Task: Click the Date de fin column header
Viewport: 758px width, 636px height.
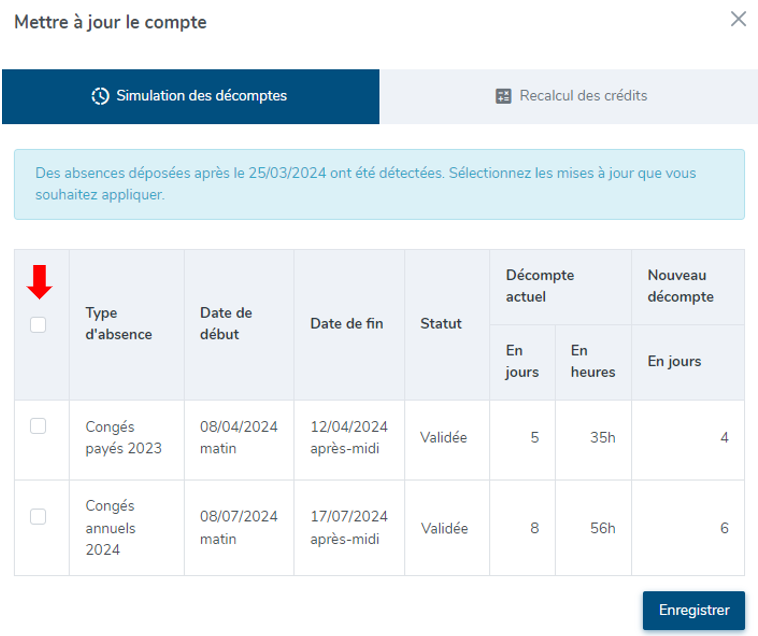Action: 347,324
